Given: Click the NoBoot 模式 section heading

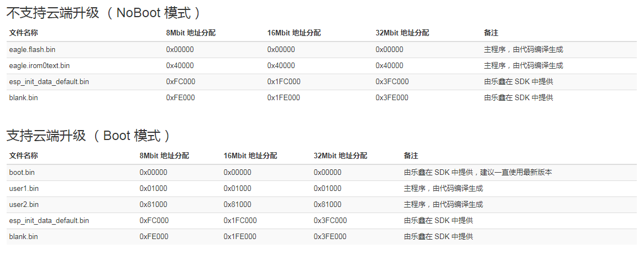Looking at the screenshot, I should tap(103, 13).
